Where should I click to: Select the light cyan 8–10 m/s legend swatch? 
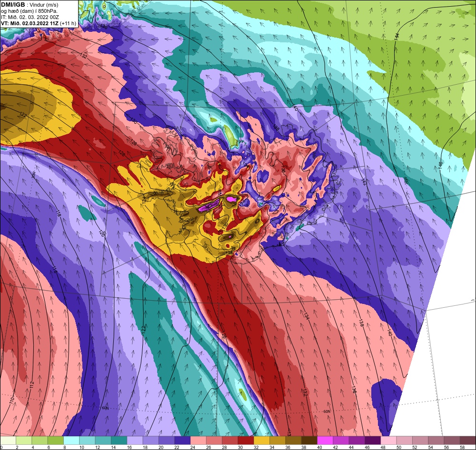[x=71, y=440]
